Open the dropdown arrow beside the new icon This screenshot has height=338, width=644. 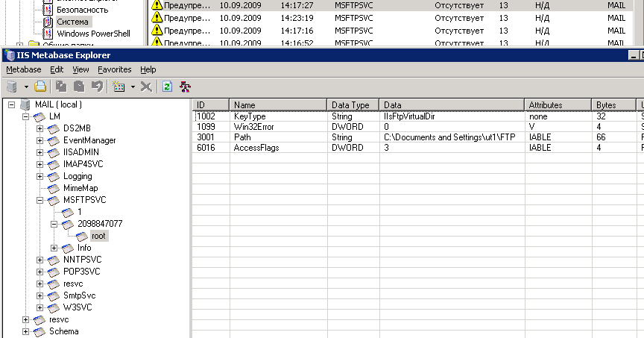tap(133, 87)
